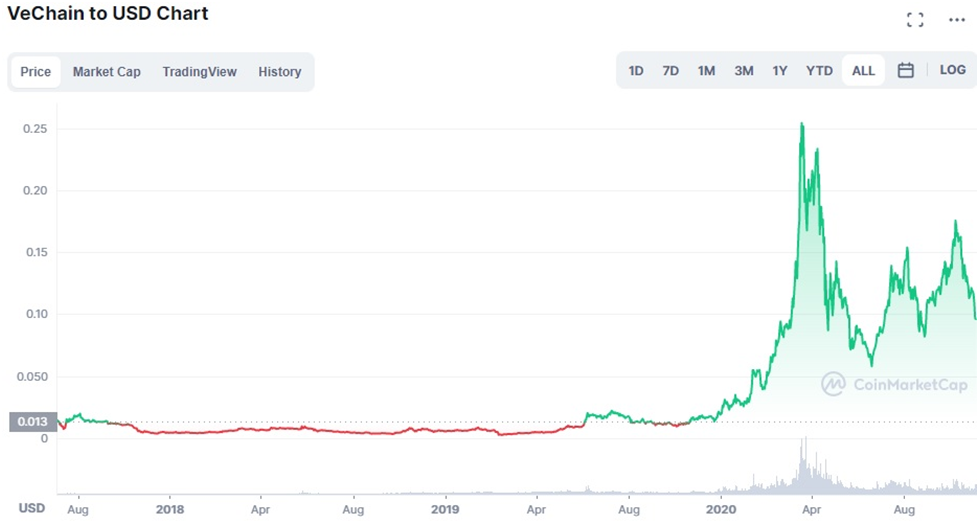Click the tallest volume bar near April 2020

[805, 465]
